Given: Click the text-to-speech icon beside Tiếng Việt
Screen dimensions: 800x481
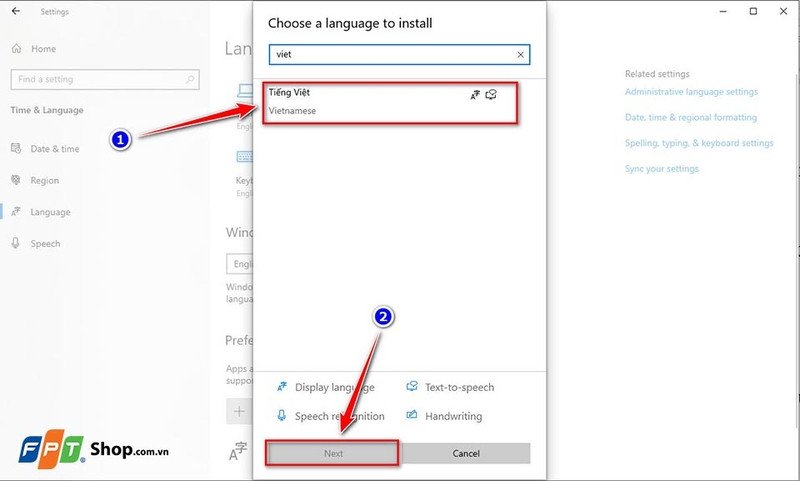Looking at the screenshot, I should (x=491, y=95).
